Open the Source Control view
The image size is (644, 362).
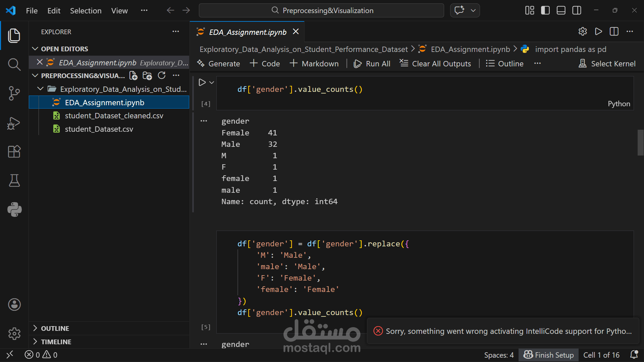[x=14, y=93]
